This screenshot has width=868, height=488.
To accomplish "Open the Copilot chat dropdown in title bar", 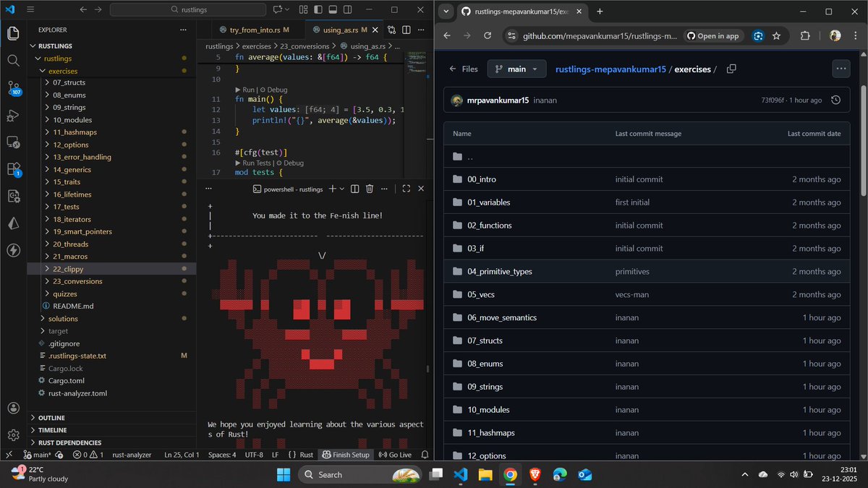I will coord(288,10).
